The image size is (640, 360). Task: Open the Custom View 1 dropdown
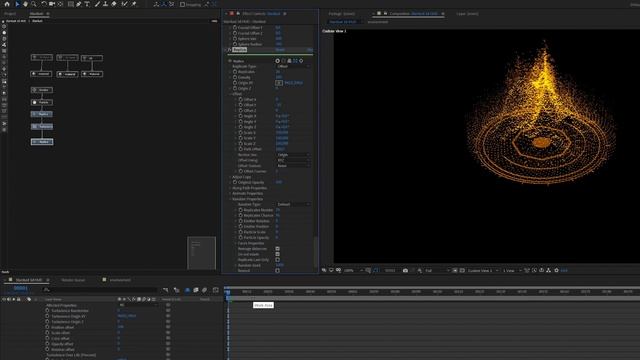[x=483, y=270]
